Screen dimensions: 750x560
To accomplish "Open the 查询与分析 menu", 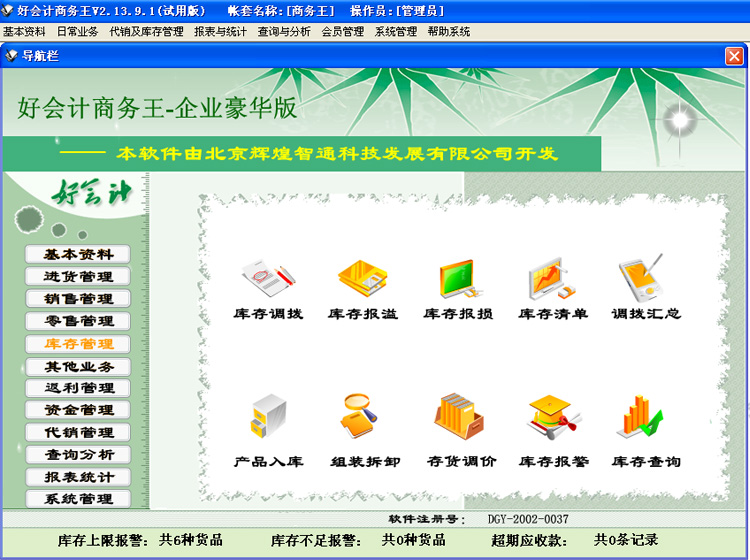I will pos(284,32).
